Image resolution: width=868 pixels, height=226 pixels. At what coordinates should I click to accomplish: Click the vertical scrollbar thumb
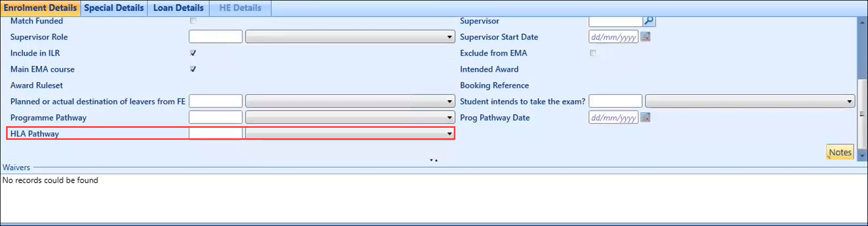[861, 114]
